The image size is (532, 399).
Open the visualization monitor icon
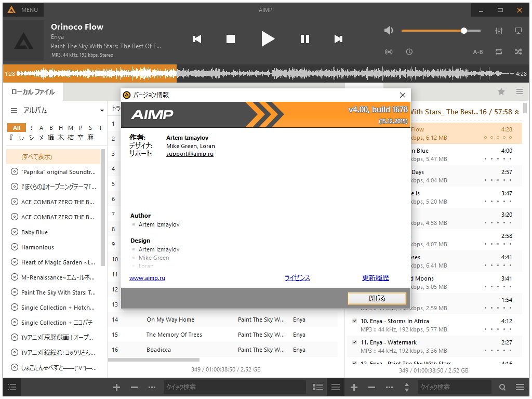tap(518, 31)
